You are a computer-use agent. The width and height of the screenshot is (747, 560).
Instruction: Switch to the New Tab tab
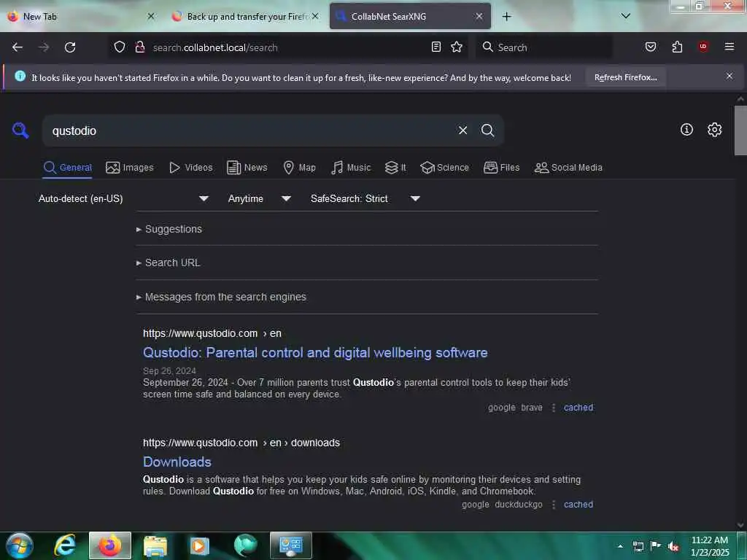[81, 16]
